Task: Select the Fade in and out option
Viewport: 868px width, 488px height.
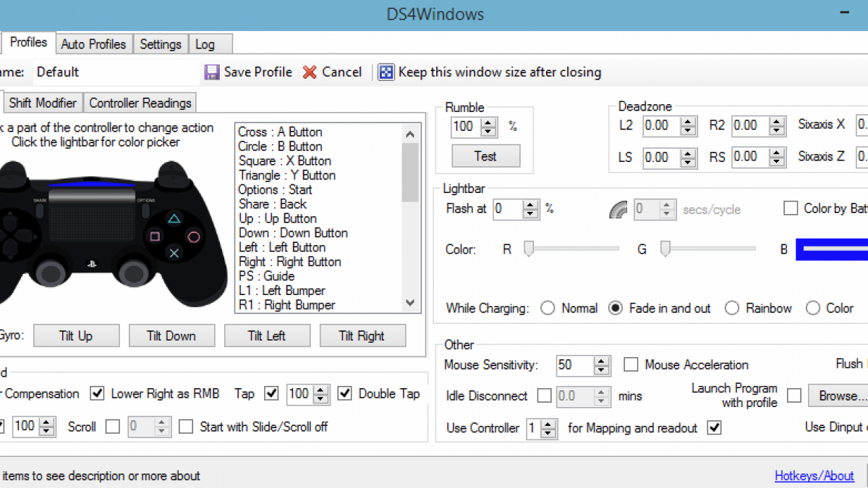Action: [616, 308]
